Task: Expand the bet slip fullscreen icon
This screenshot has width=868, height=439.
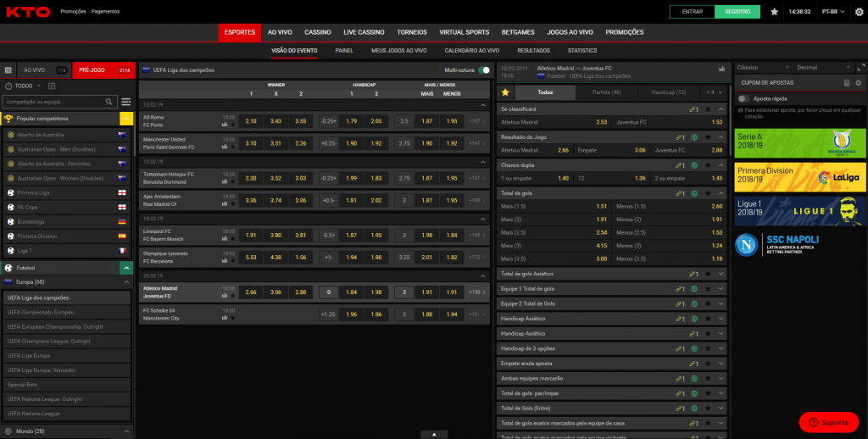Action: coord(861,67)
